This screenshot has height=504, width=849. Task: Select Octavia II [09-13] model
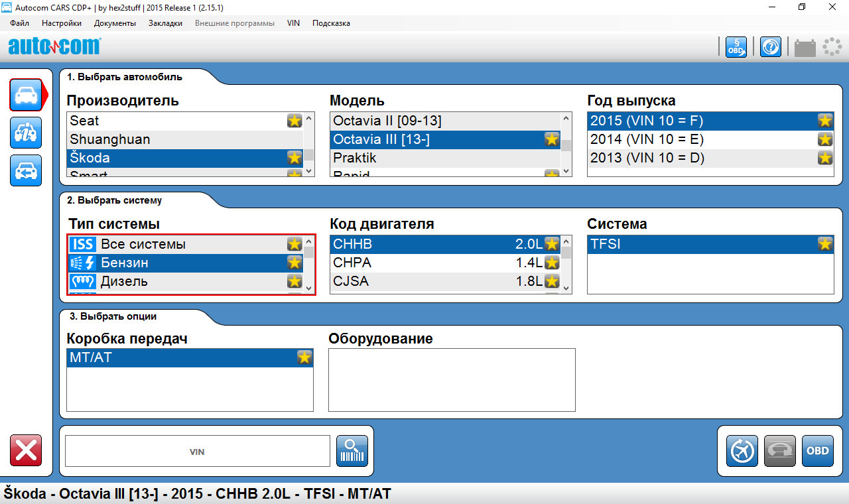point(445,121)
